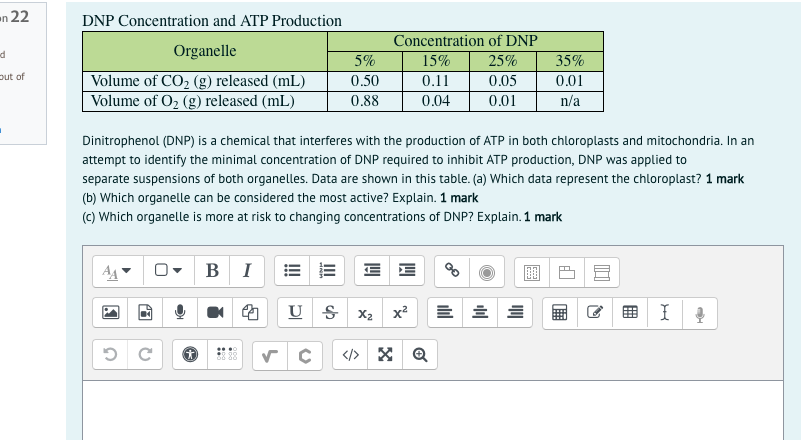The image size is (806, 440).
Task: Click the 'Volume of O2 (g) released (mL)' row label
Action: [x=205, y=101]
